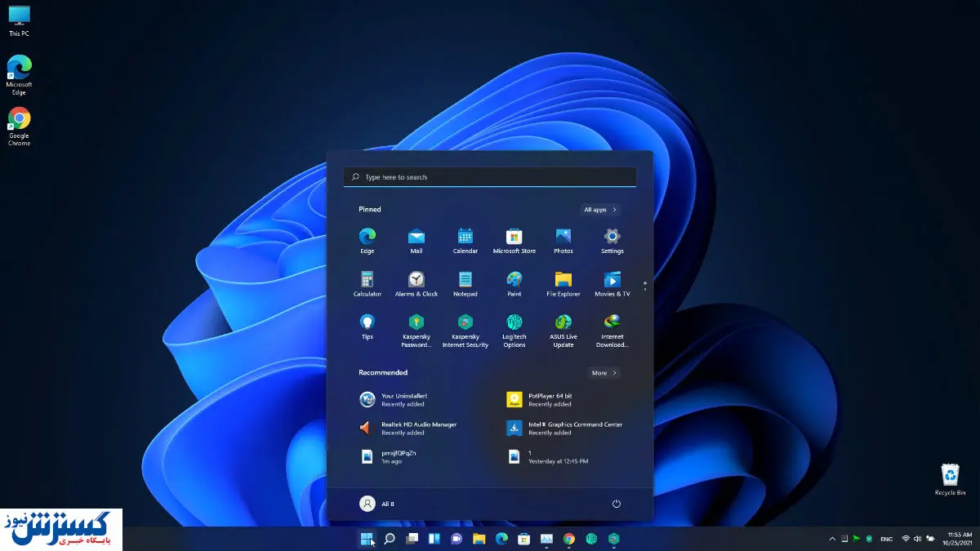This screenshot has height=551, width=980.
Task: Open the volume control in system tray
Action: click(x=918, y=539)
